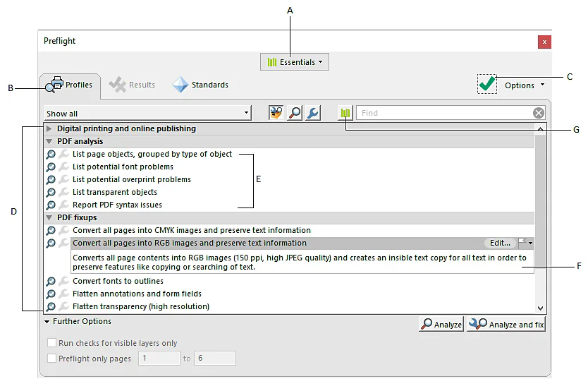Click magnifier icon beside Flatten annotations and form fields
The height and width of the screenshot is (379, 588).
click(x=51, y=294)
